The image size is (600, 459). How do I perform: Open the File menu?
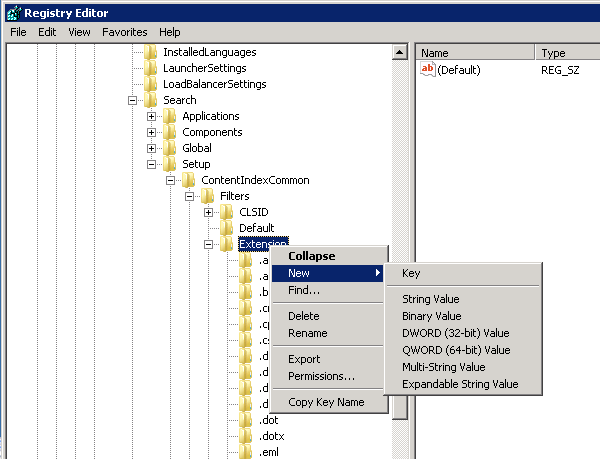click(18, 32)
